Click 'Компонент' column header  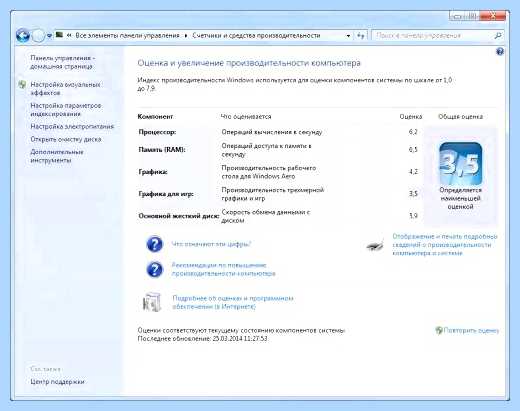click(155, 116)
